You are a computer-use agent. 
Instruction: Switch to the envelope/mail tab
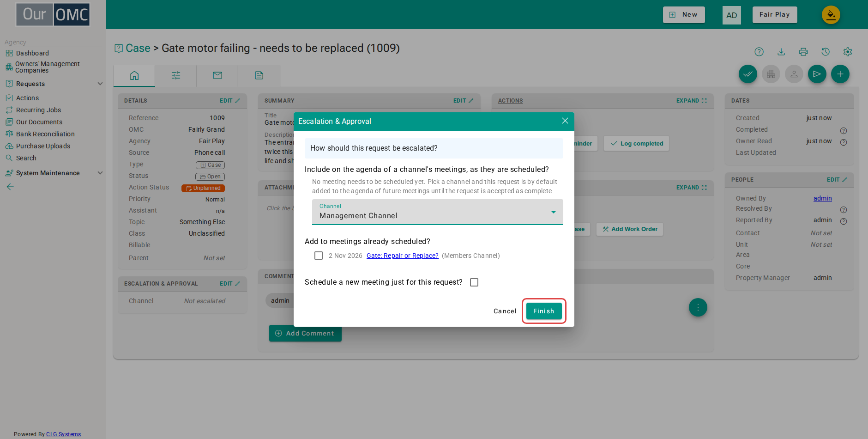pos(217,75)
